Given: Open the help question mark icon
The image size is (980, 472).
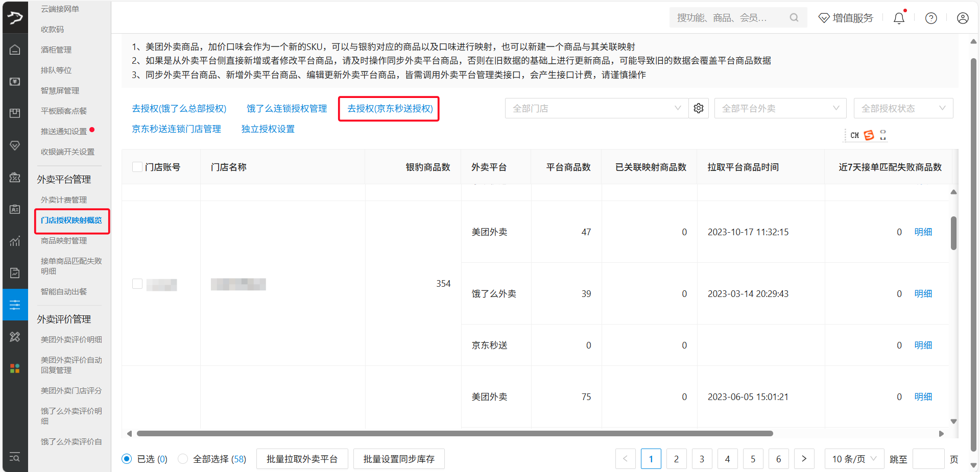Looking at the screenshot, I should (931, 18).
